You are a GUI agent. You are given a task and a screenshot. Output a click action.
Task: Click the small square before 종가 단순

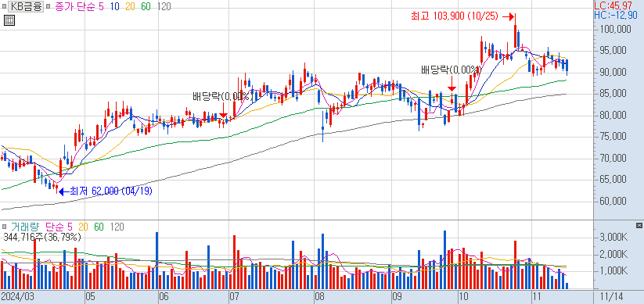49,6
